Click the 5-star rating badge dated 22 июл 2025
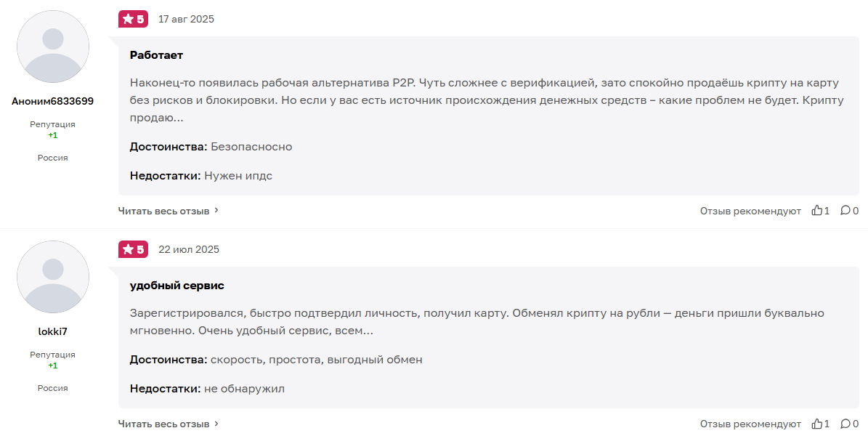 (133, 249)
